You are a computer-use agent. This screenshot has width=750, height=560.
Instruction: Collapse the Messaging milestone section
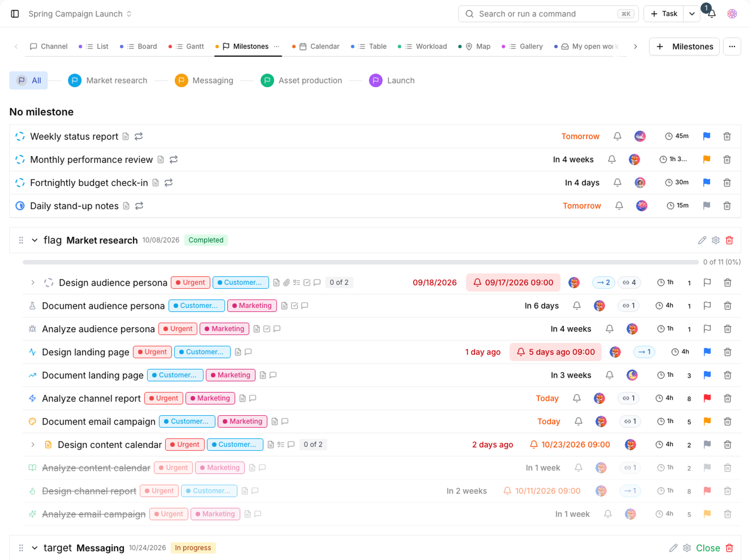pos(34,548)
